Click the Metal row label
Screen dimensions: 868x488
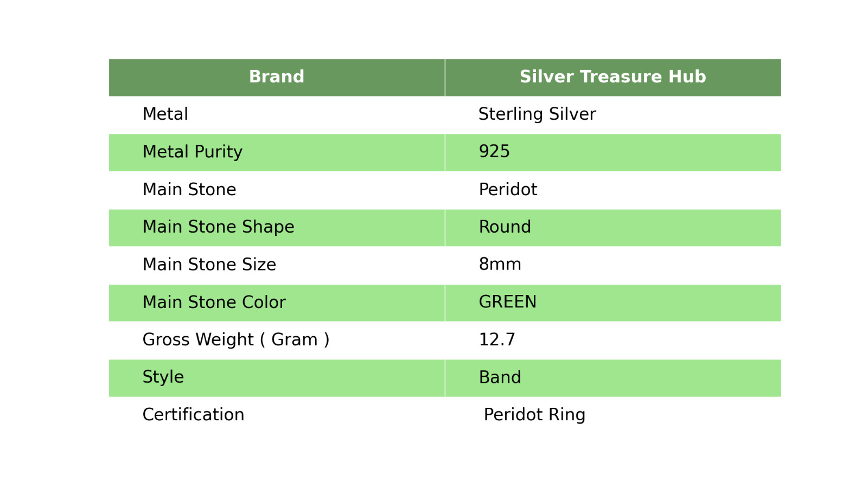(x=165, y=114)
